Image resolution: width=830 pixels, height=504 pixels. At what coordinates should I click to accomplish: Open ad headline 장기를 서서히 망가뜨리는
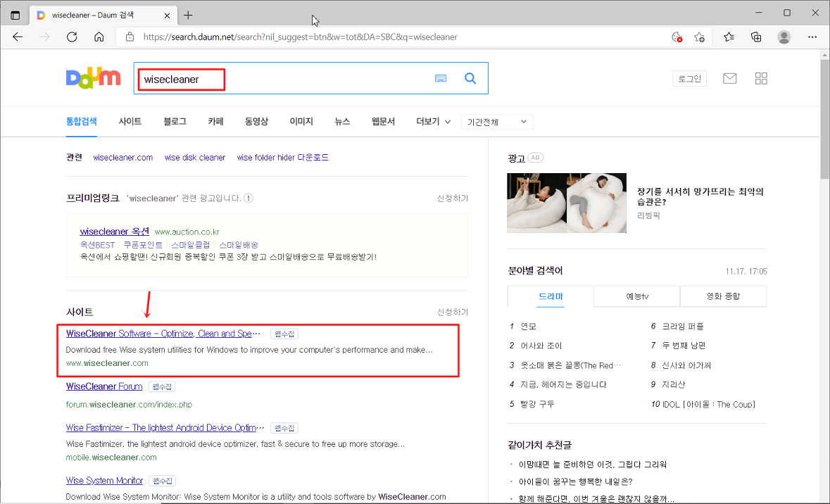pos(700,196)
